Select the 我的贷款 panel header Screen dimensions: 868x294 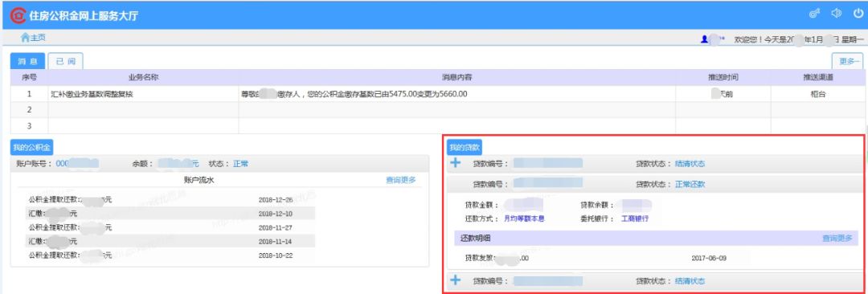tap(465, 147)
